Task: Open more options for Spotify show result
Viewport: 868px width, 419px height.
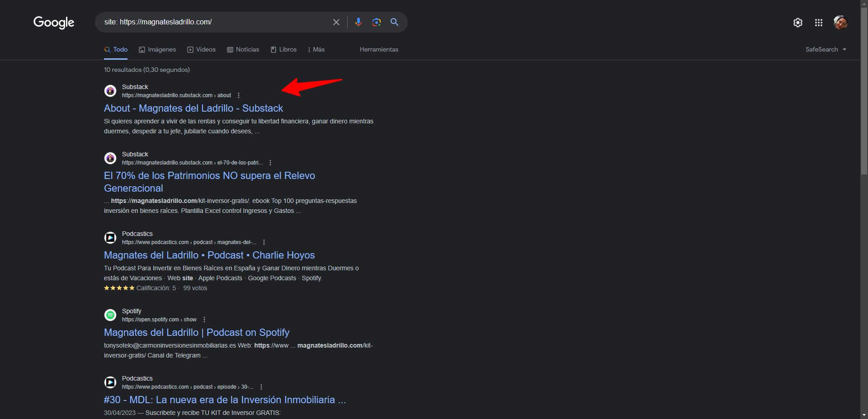Action: click(x=204, y=320)
